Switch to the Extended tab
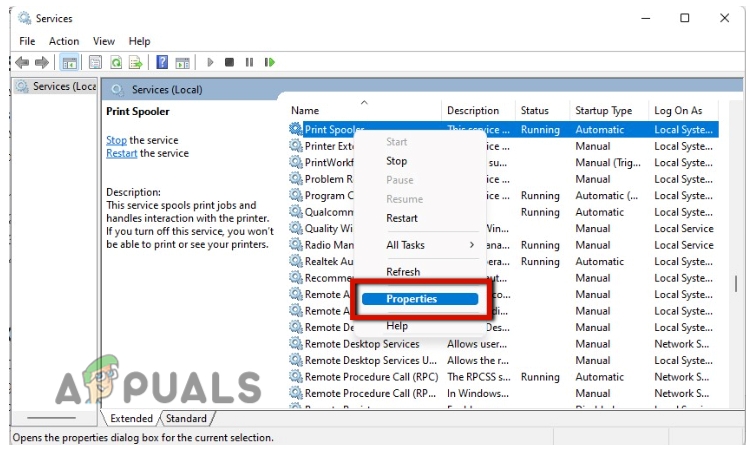The width and height of the screenshot is (750, 457). [x=131, y=418]
